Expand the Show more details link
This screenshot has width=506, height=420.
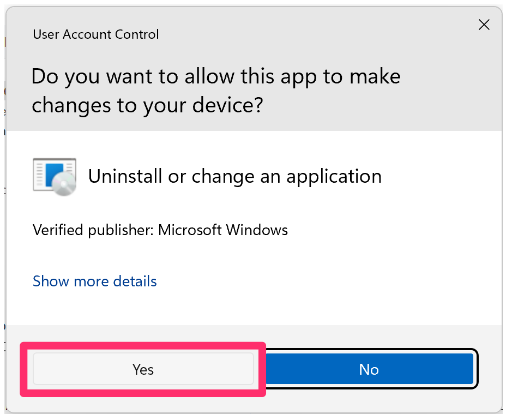click(95, 281)
